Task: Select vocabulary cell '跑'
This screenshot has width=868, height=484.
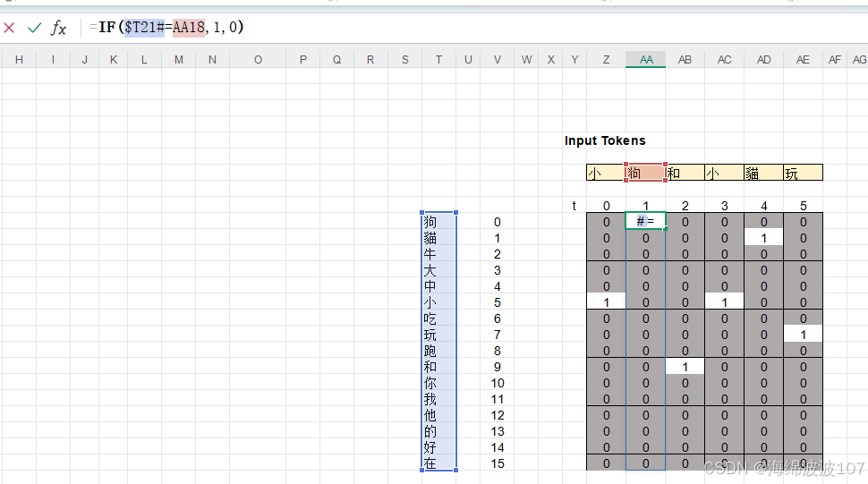Action: [438, 350]
